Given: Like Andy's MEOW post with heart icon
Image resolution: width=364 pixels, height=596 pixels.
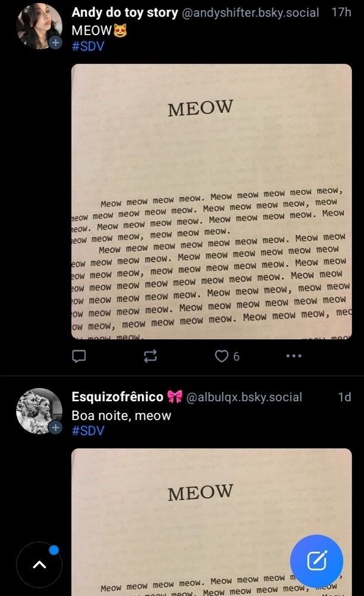Looking at the screenshot, I should pyautogui.click(x=222, y=356).
